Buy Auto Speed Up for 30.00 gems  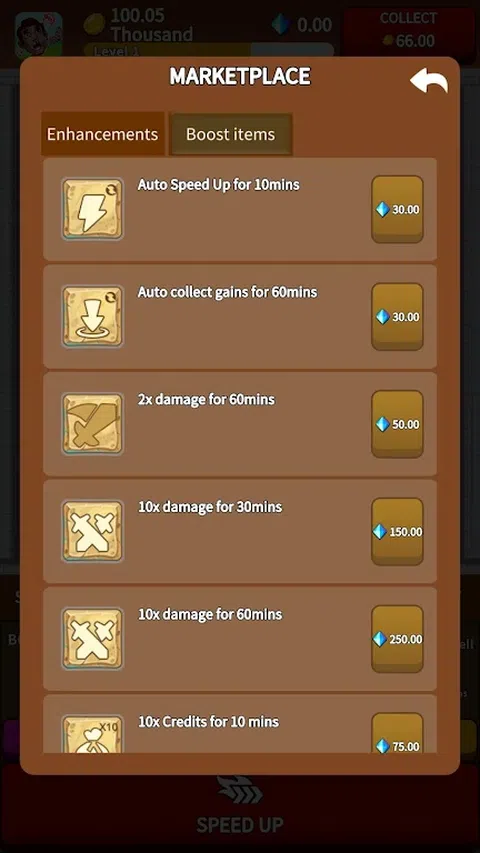tap(397, 209)
